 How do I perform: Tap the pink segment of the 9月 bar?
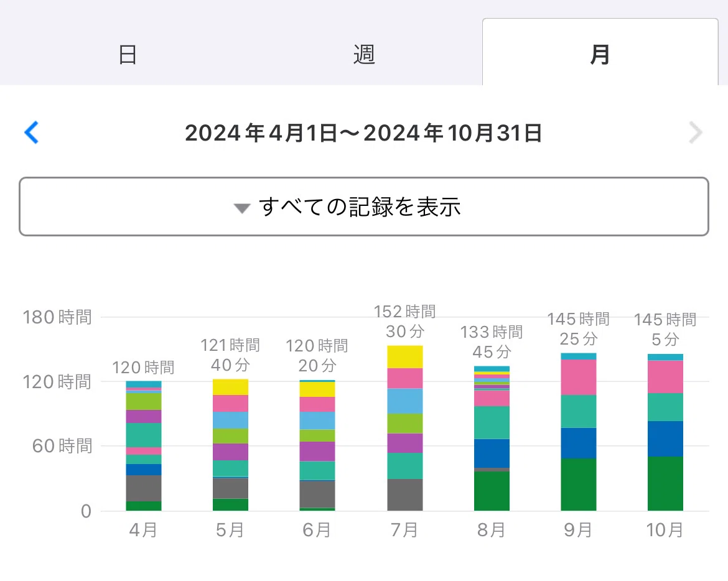click(x=579, y=378)
